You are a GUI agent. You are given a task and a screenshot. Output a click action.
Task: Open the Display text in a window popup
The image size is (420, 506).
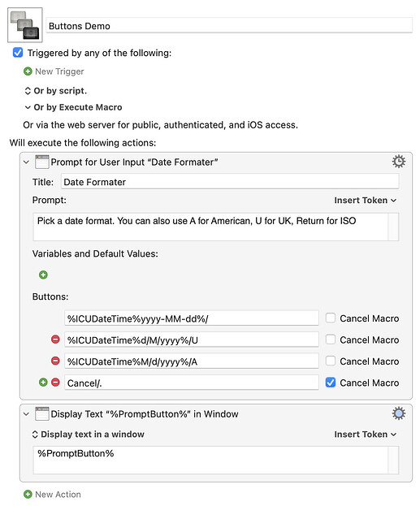point(88,434)
